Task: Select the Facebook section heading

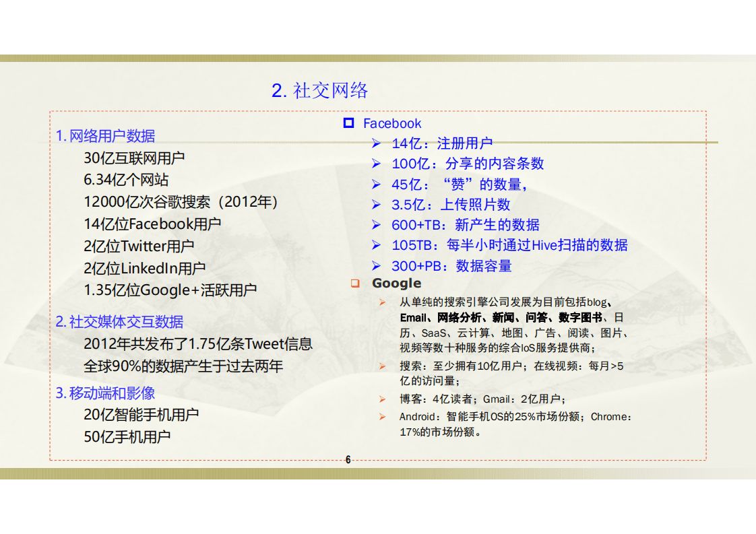Action: [x=392, y=123]
